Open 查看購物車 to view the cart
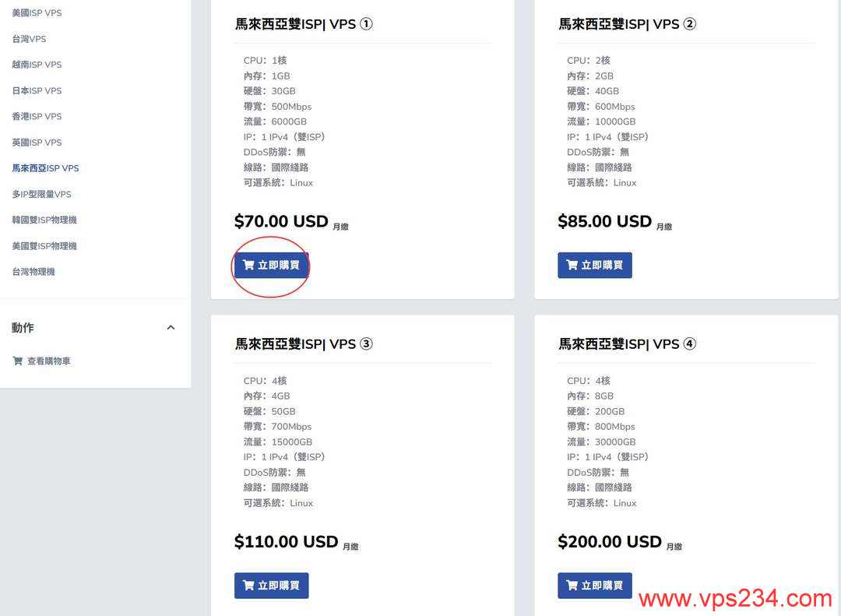Image resolution: width=841 pixels, height=616 pixels. (x=50, y=361)
